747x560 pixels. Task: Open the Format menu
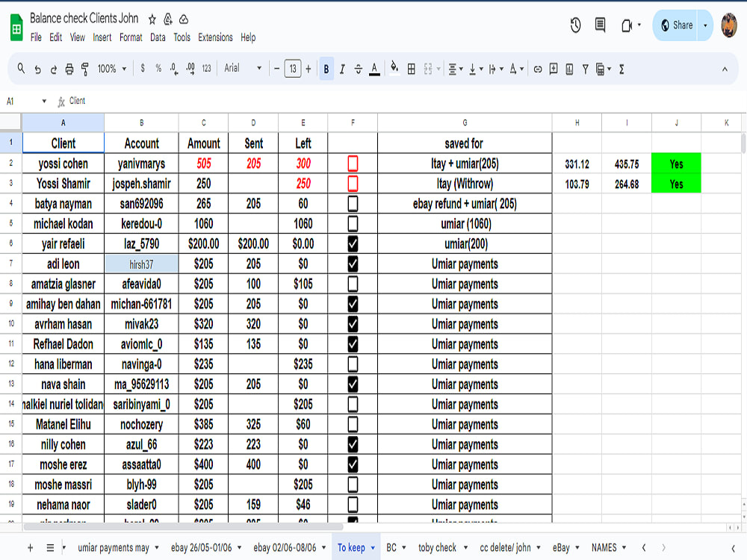click(131, 37)
